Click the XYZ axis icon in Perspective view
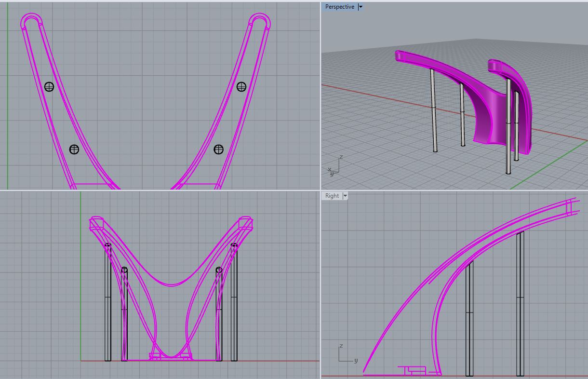Image resolution: width=588 pixels, height=379 pixels. (334, 165)
